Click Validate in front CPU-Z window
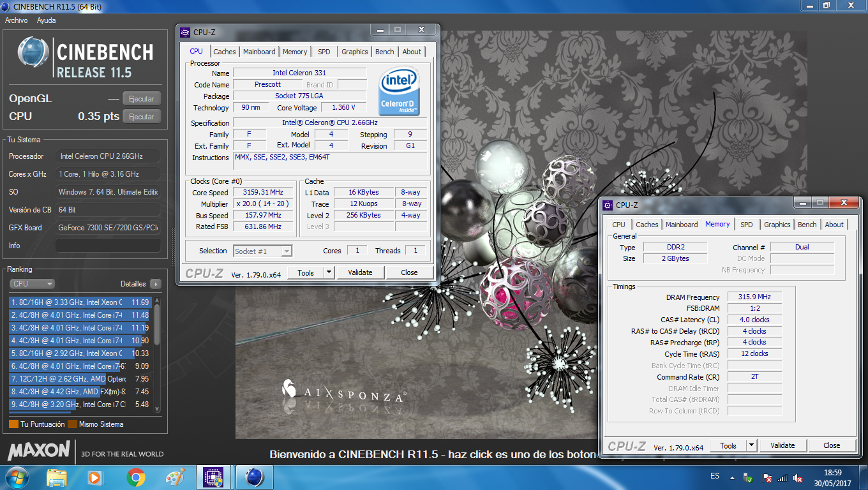The image size is (868, 490). [360, 272]
